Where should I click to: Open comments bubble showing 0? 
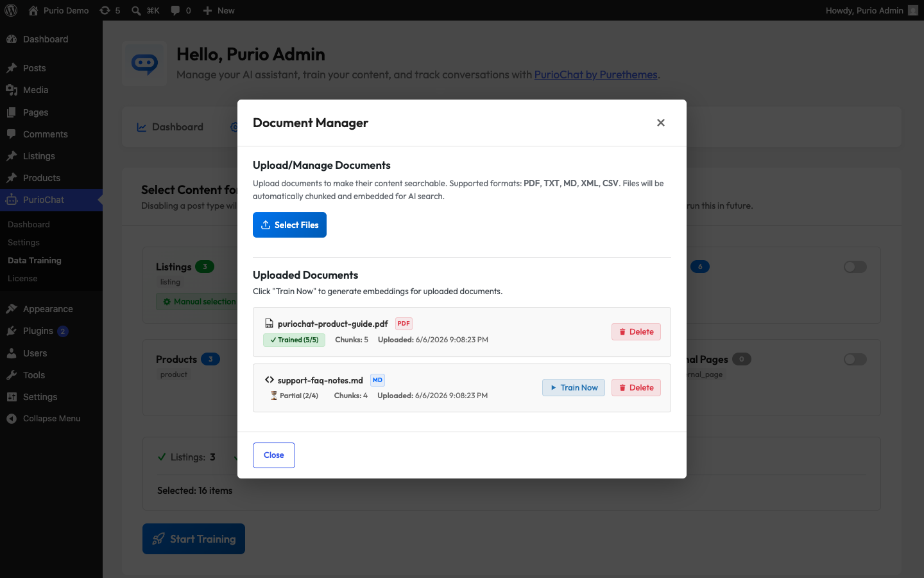[181, 10]
